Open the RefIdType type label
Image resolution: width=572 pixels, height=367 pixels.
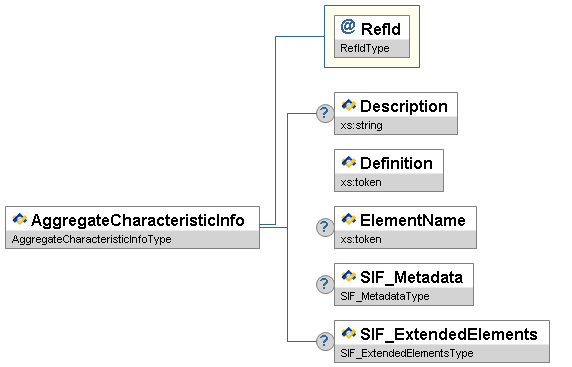click(x=364, y=48)
